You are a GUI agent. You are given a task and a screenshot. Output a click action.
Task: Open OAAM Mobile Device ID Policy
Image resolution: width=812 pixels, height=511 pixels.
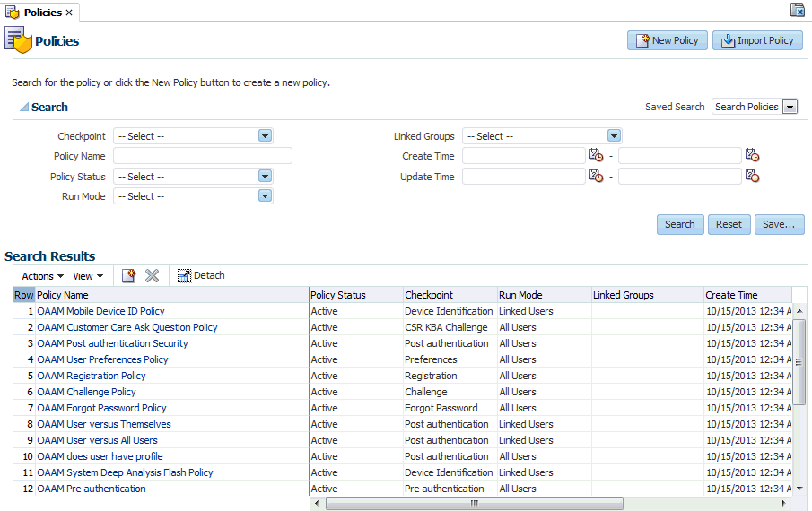pyautogui.click(x=100, y=311)
